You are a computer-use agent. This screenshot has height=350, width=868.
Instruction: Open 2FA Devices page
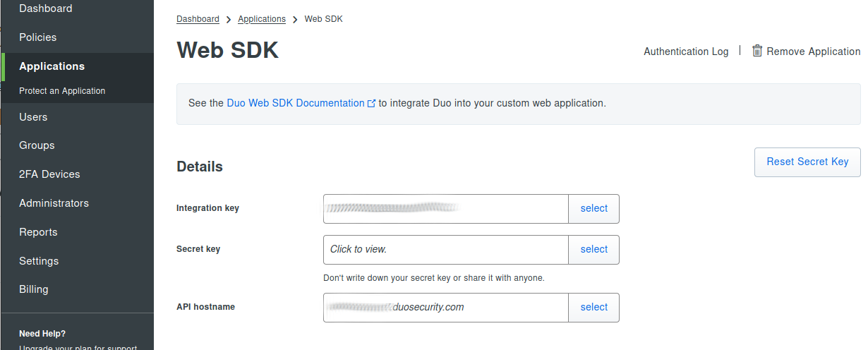49,174
